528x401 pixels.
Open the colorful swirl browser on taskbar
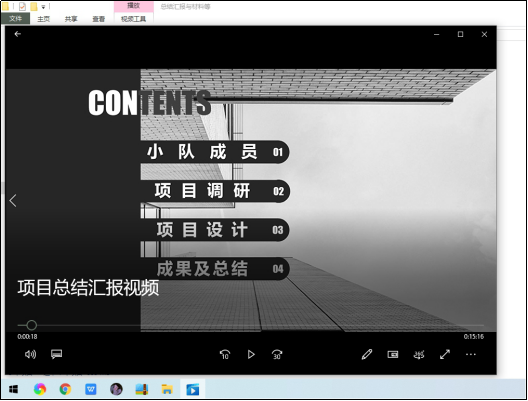pyautogui.click(x=40, y=389)
